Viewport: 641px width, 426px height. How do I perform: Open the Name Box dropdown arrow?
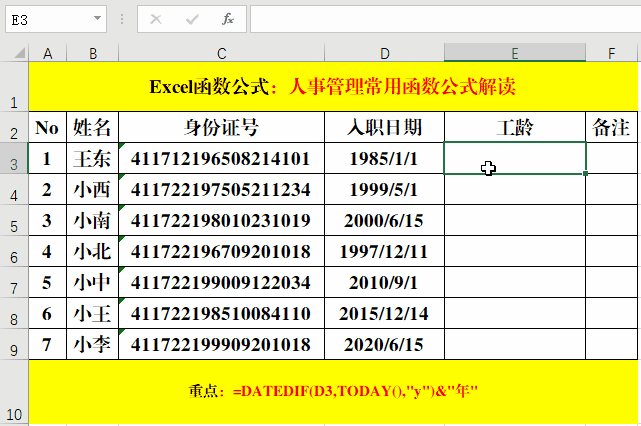[x=97, y=18]
